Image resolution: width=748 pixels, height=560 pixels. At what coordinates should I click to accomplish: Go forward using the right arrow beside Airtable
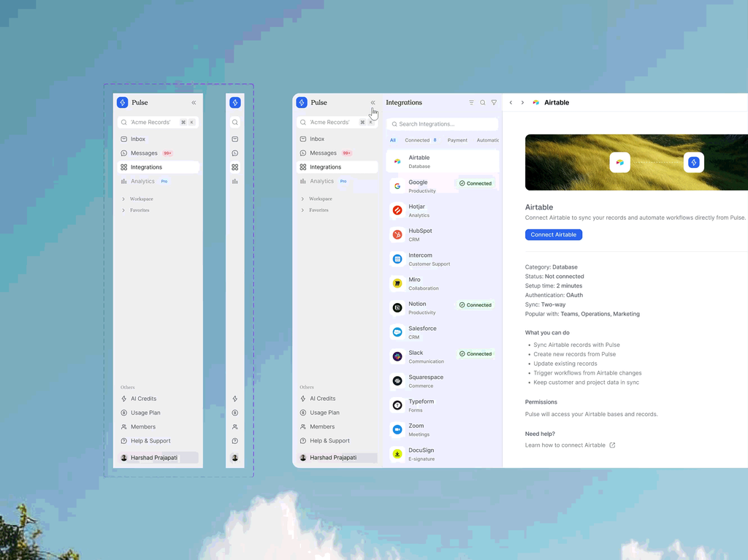(x=522, y=102)
